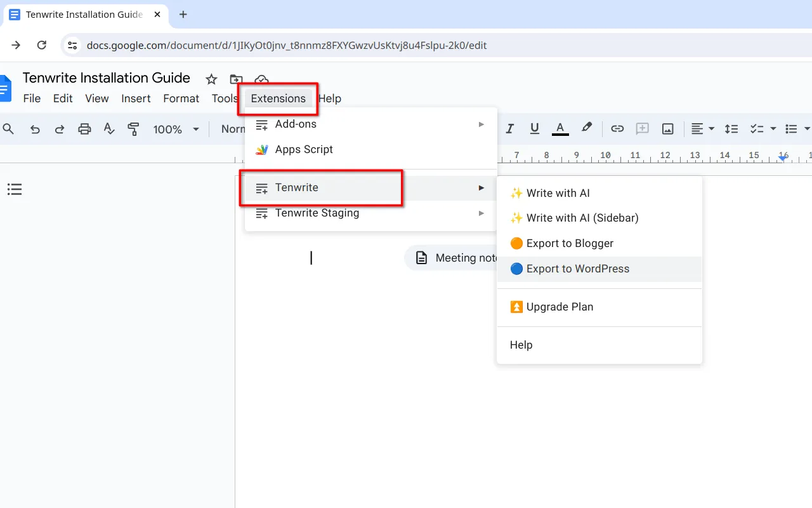Open the paragraph style dropdown

point(232,129)
